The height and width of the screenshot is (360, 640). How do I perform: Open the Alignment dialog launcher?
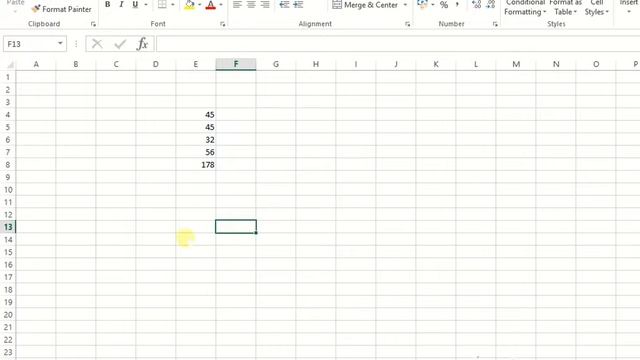407,24
